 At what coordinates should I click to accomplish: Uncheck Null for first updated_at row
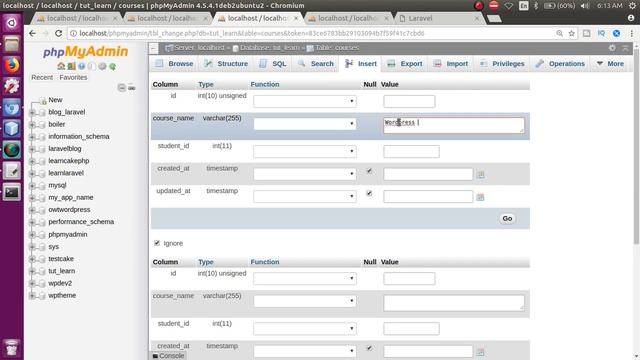click(369, 193)
